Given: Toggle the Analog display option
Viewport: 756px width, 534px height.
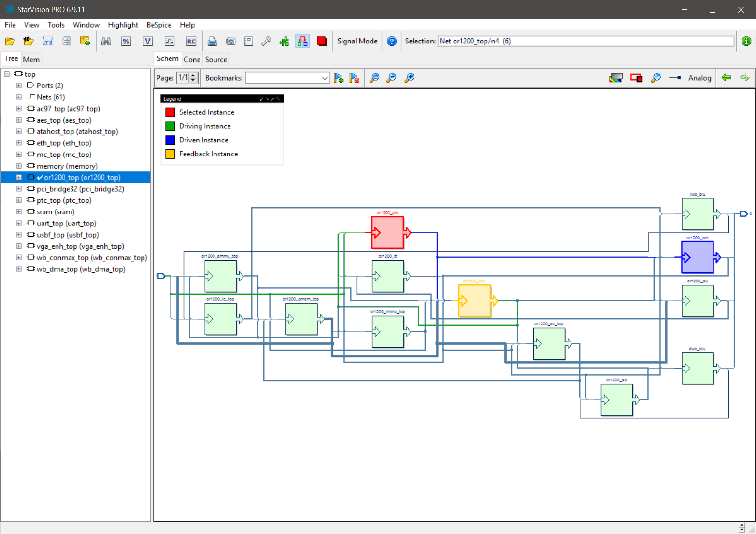Looking at the screenshot, I should (699, 78).
